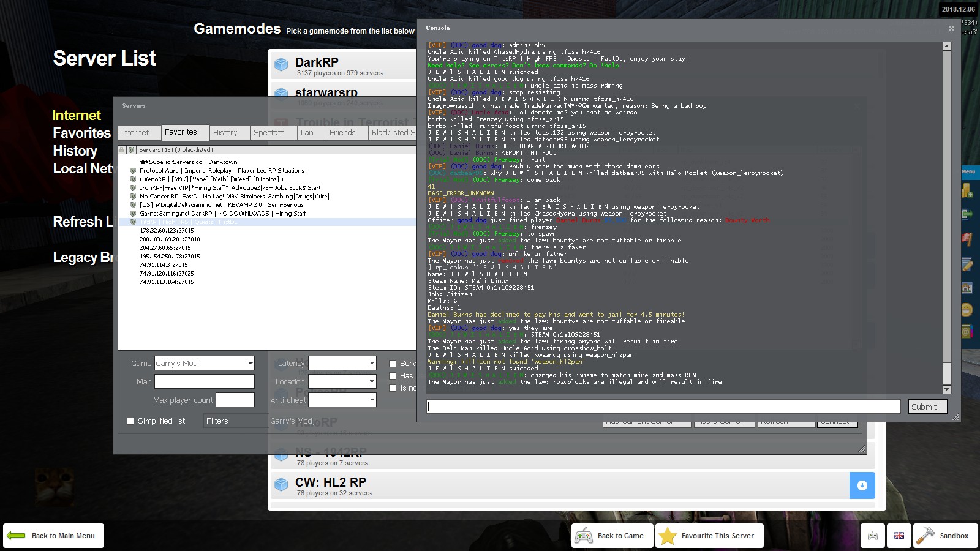Click shield icon beside Protocol Aura server
The width and height of the screenshot is (980, 551).
[133, 171]
